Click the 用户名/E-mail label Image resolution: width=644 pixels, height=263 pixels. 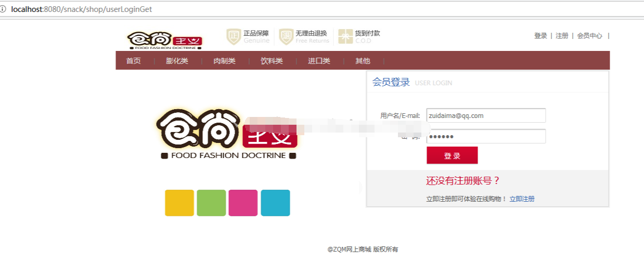tap(400, 116)
